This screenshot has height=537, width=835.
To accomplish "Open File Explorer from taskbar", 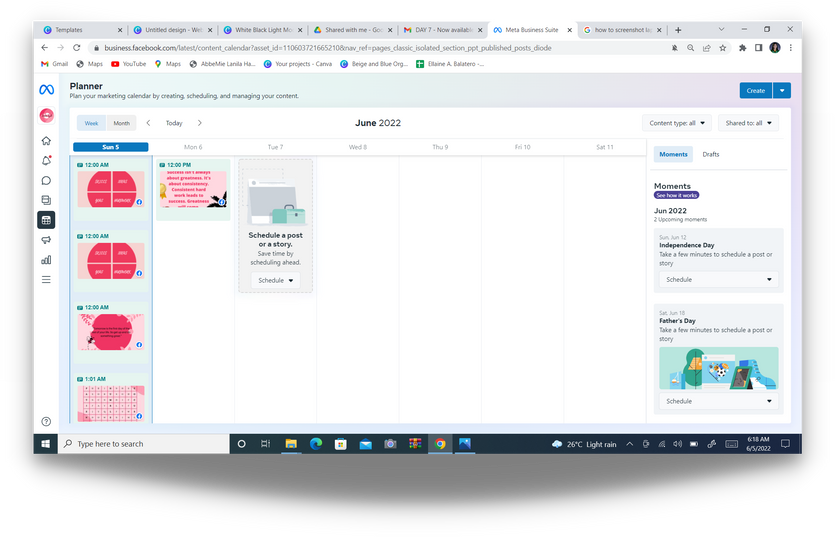I will point(291,444).
